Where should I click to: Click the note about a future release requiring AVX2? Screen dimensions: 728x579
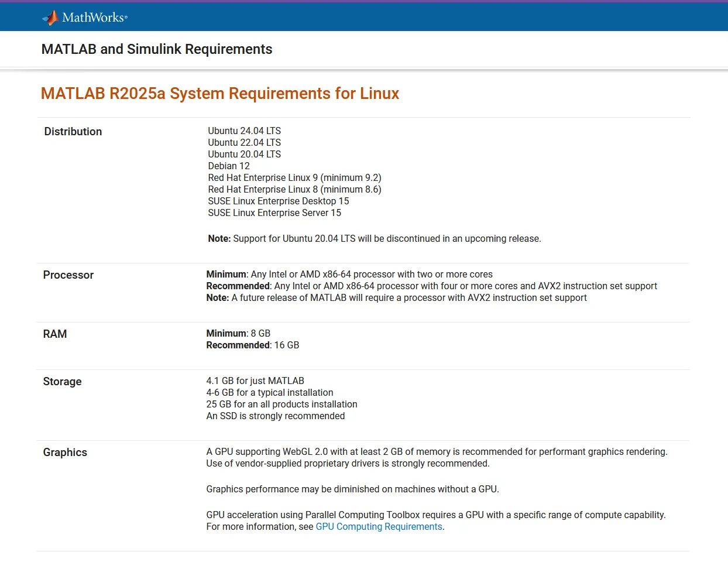397,298
